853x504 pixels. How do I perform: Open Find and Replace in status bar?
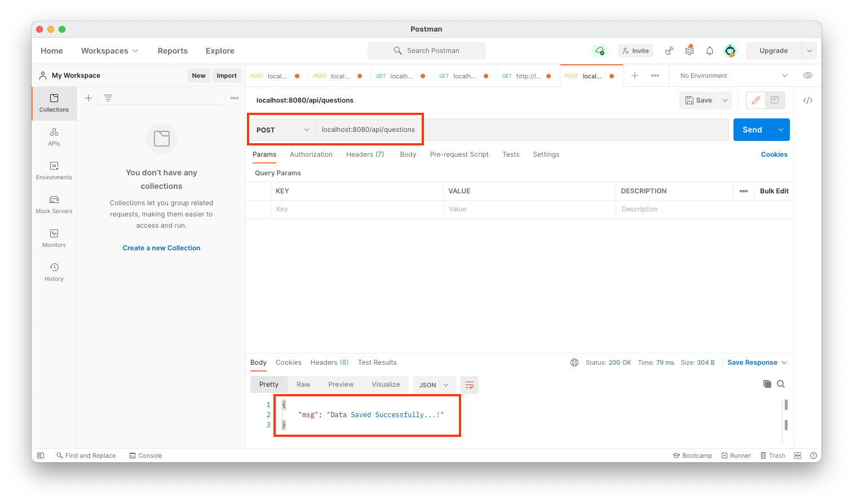coord(86,456)
